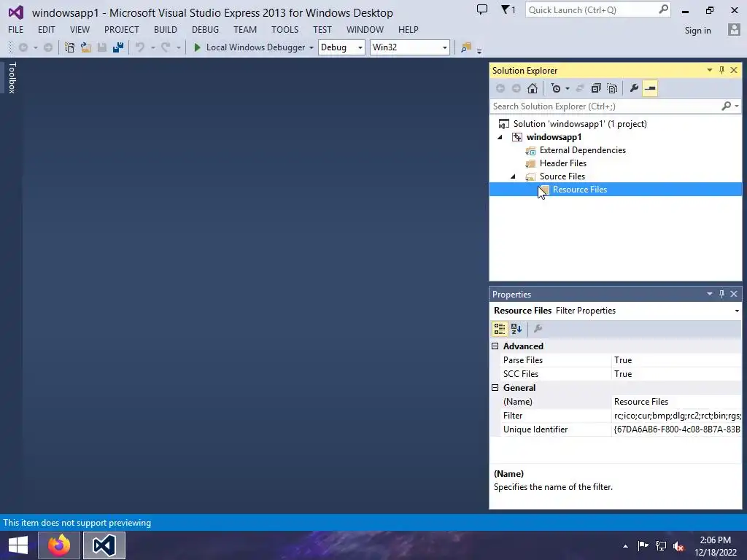Select the External Dependencies folder
The height and width of the screenshot is (560, 747).
(x=583, y=150)
